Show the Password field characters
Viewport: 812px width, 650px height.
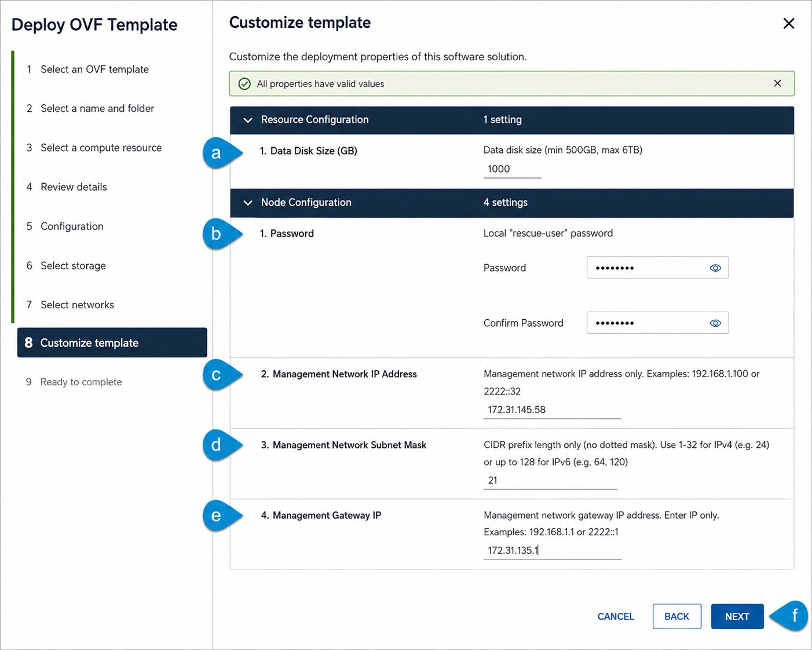coord(715,268)
